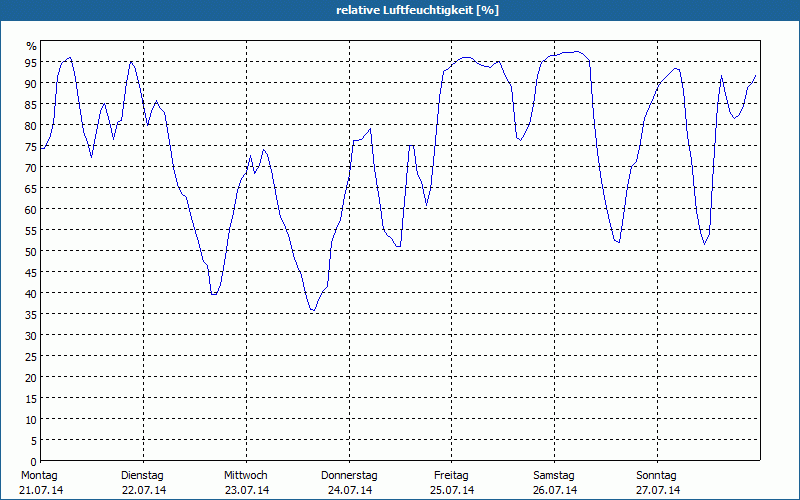Click the date label 21.07.14

tap(41, 491)
